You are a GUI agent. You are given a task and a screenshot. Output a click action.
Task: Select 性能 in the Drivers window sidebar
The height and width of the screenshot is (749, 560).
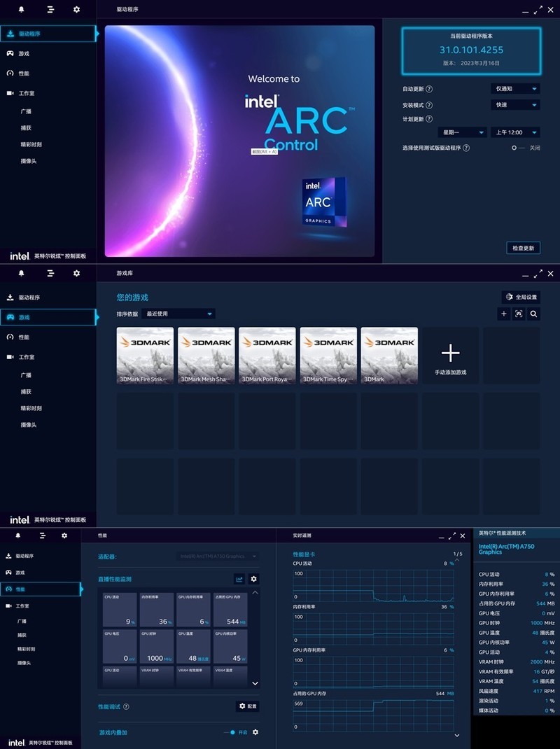coord(48,73)
